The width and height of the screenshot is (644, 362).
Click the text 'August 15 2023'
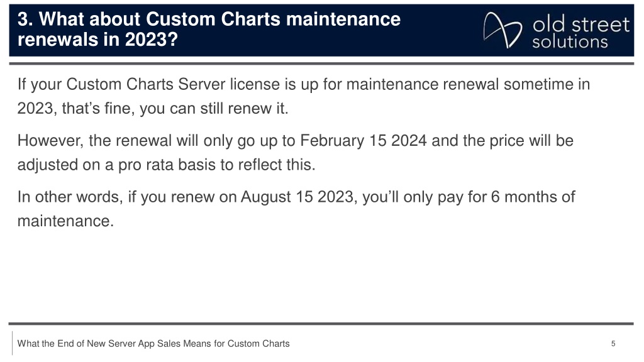[x=297, y=197]
